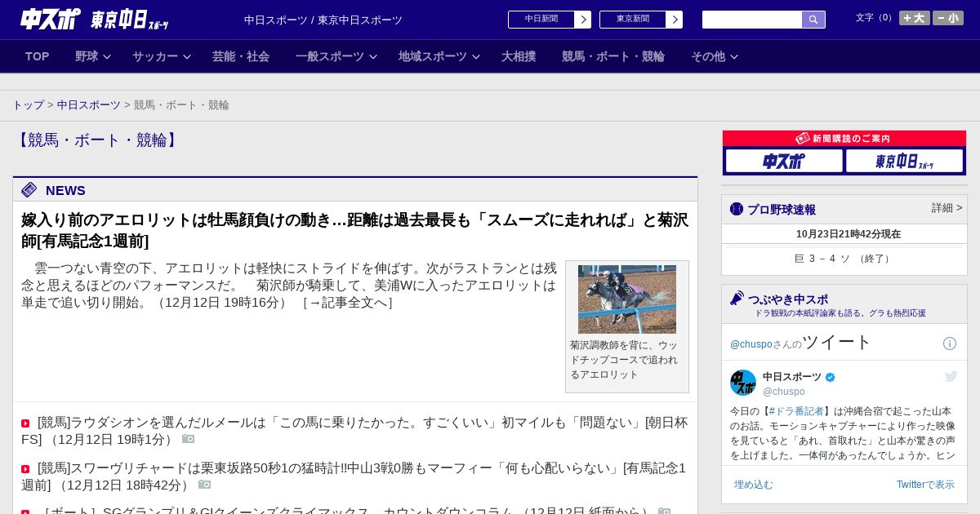Open 東京新聞 external link button
This screenshot has width=980, height=514.
tap(633, 20)
